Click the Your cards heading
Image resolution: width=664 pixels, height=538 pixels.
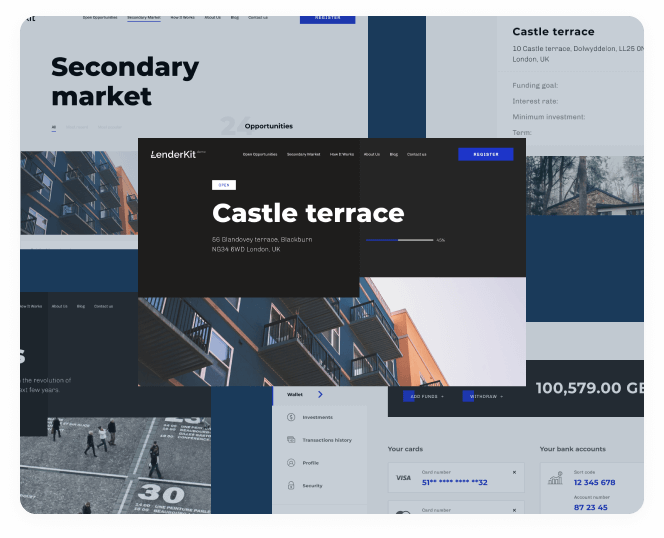pos(405,449)
